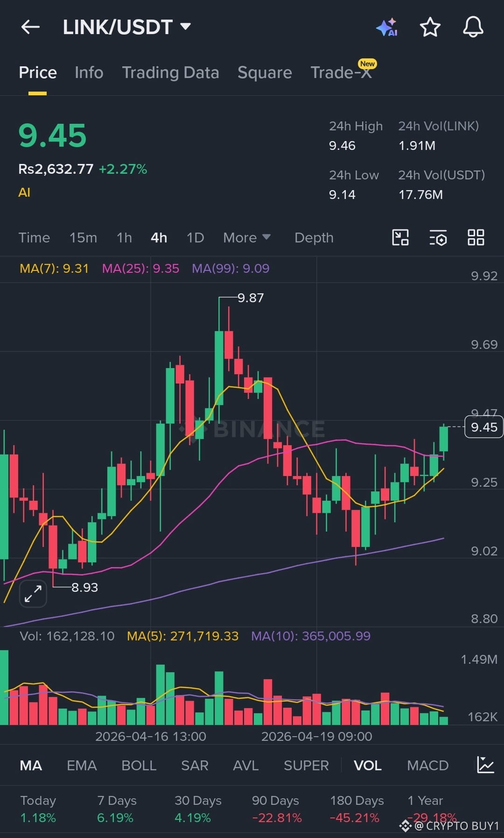The height and width of the screenshot is (838, 504).
Task: Tap the MA(10): 365,005.99 volume legend
Action: (x=311, y=636)
